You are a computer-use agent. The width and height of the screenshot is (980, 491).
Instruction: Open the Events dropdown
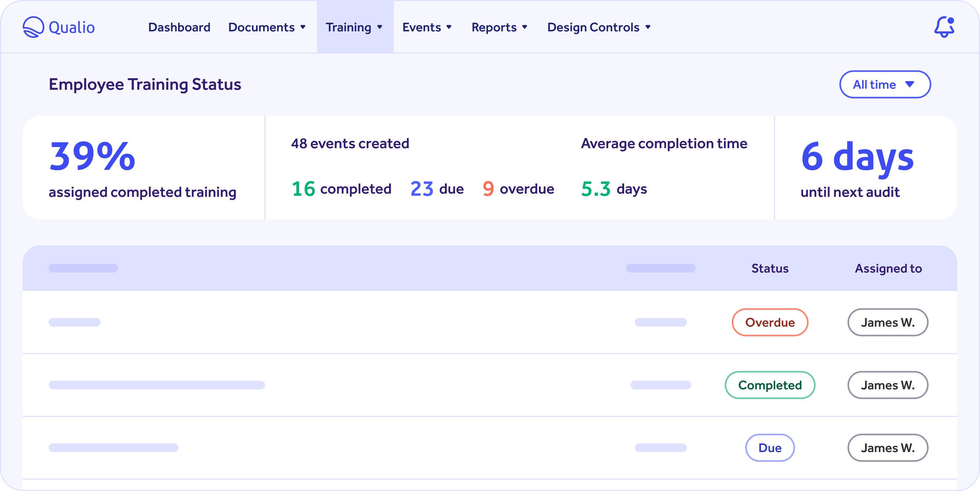click(x=427, y=27)
